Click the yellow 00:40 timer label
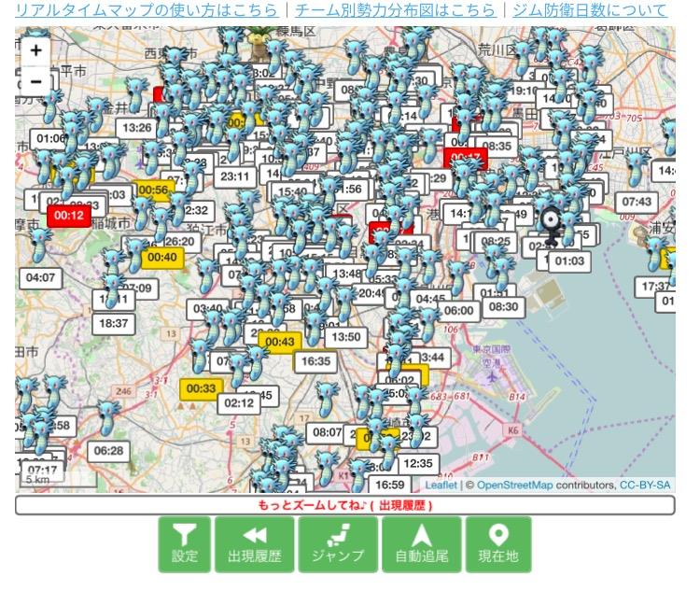Image resolution: width=700 pixels, height=591 pixels. [x=162, y=258]
